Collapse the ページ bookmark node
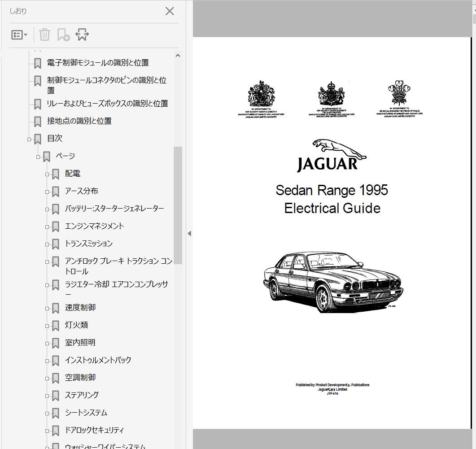This screenshot has width=476, height=449. pyautogui.click(x=38, y=157)
